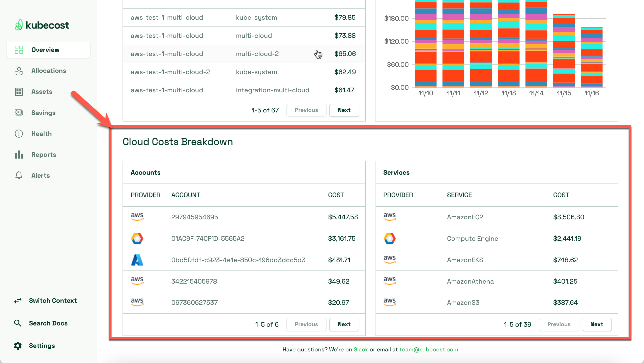Open the Slack link in footer

pos(361,349)
